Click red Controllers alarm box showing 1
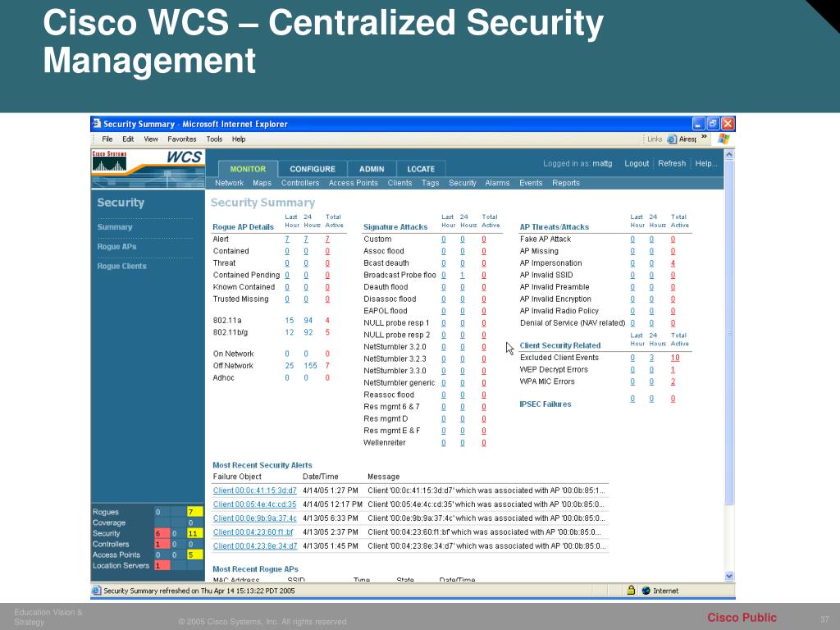The width and height of the screenshot is (840, 630). click(162, 544)
